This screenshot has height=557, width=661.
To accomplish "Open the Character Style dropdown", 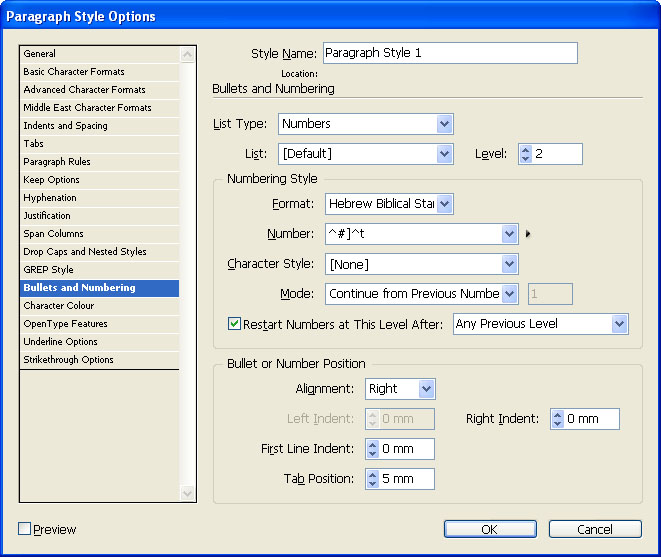I will pos(509,264).
